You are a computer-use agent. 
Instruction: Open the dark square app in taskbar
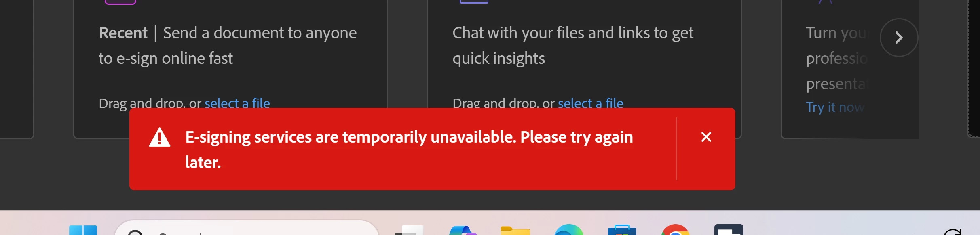coord(729,230)
